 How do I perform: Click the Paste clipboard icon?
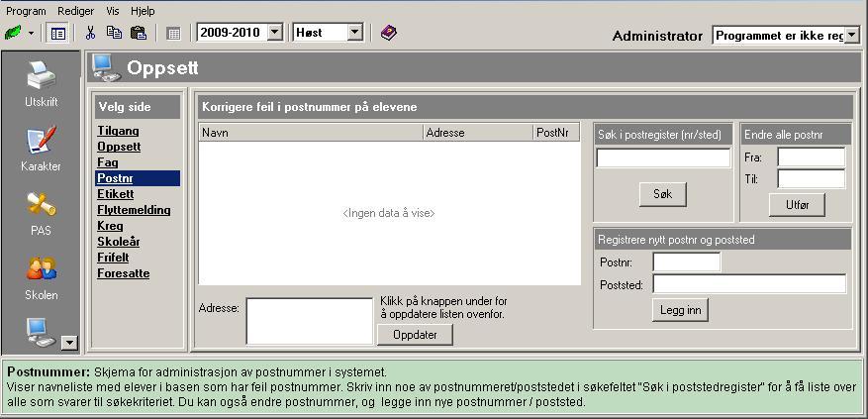tap(138, 33)
